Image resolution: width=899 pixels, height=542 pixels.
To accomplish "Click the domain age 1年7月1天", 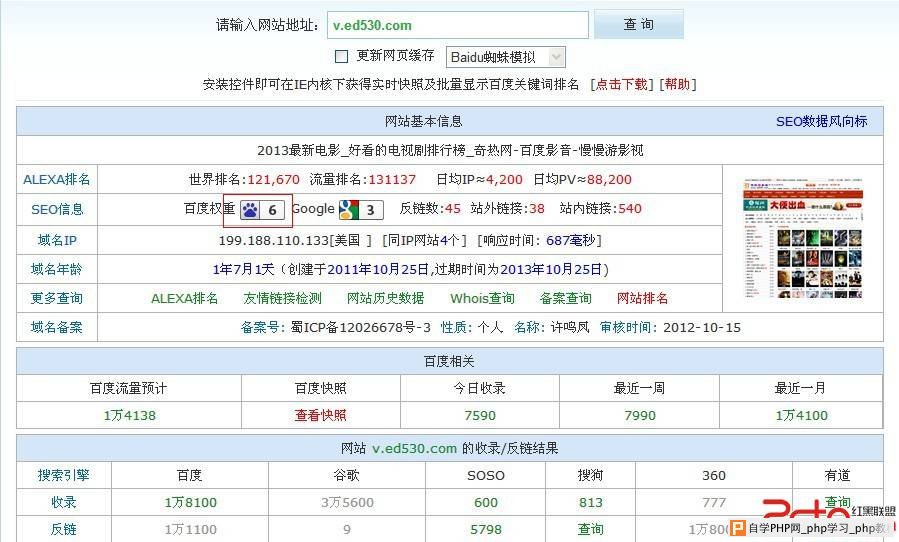I will 243,269.
